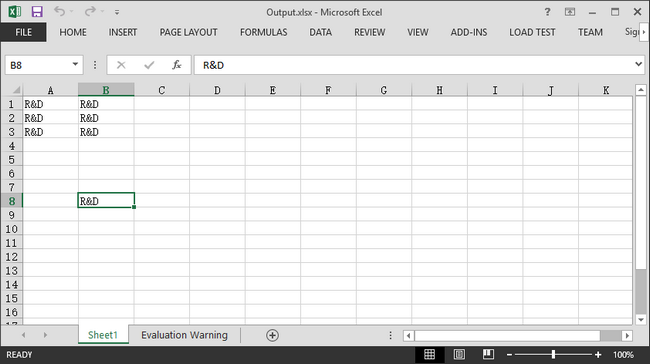Switch to the Evaluation Warning sheet tab
Viewport: 650px width, 364px height.
pyautogui.click(x=184, y=335)
